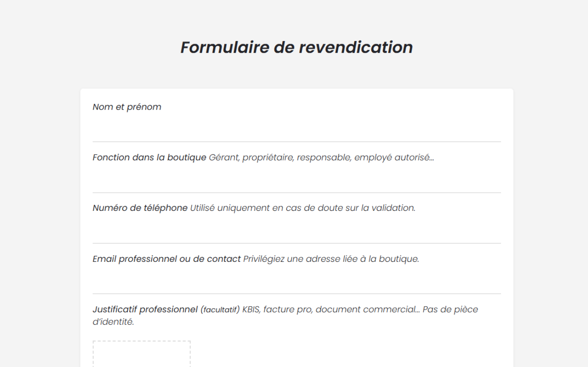Click the "Fonction dans la boutique" label
Image resolution: width=588 pixels, height=367 pixels.
(x=149, y=158)
